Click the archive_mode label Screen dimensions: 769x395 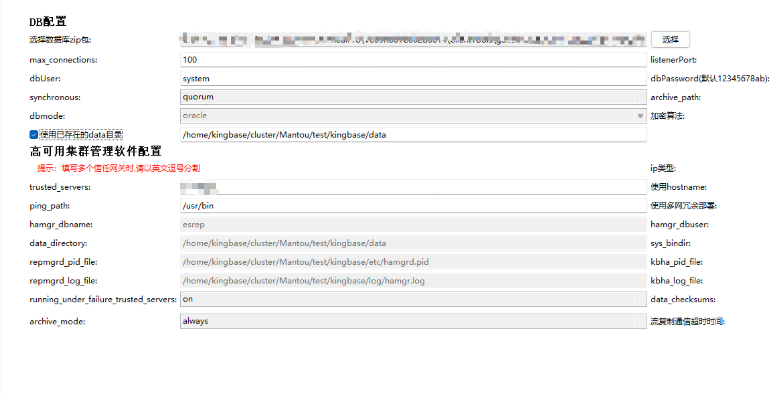pyautogui.click(x=57, y=321)
